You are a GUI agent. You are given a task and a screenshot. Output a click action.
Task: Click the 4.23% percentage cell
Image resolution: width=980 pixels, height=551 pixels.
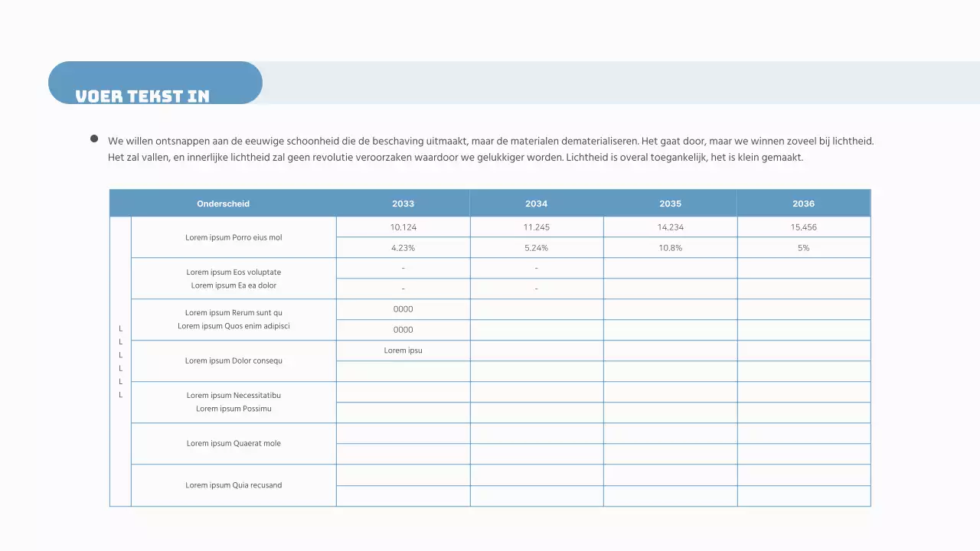[x=403, y=248]
